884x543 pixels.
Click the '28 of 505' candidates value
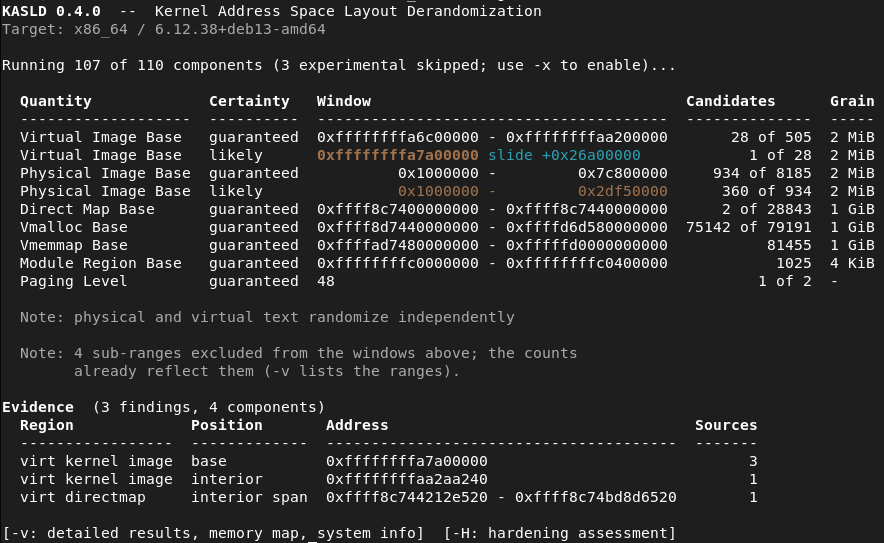click(x=771, y=137)
